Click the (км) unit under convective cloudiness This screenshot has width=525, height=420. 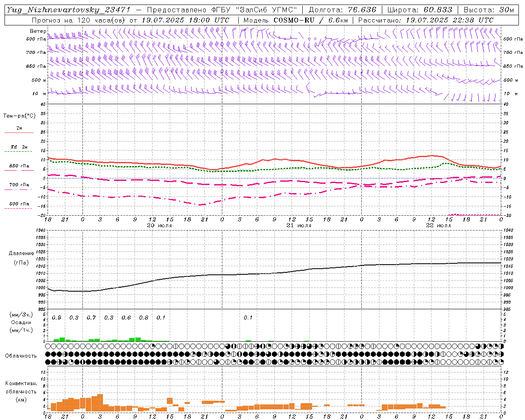[x=21, y=399]
